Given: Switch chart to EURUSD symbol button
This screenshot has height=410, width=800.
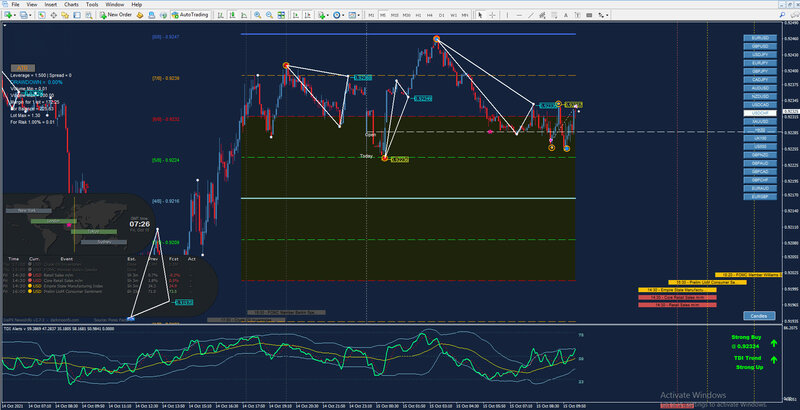Looking at the screenshot, I should pyautogui.click(x=760, y=38).
